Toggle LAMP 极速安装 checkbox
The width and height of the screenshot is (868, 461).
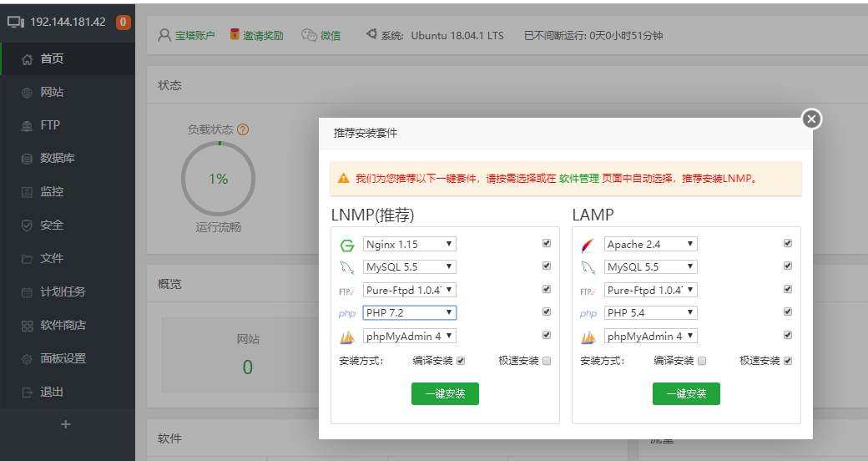point(788,361)
